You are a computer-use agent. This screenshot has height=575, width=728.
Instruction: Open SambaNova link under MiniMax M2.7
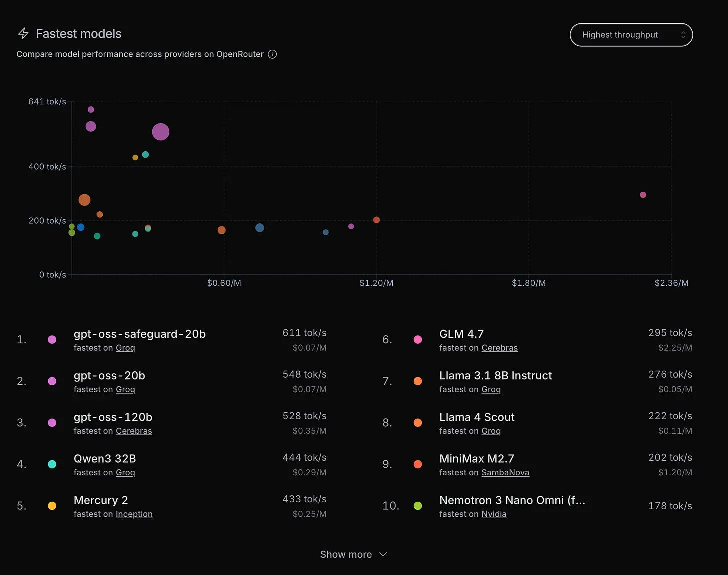[x=505, y=472]
